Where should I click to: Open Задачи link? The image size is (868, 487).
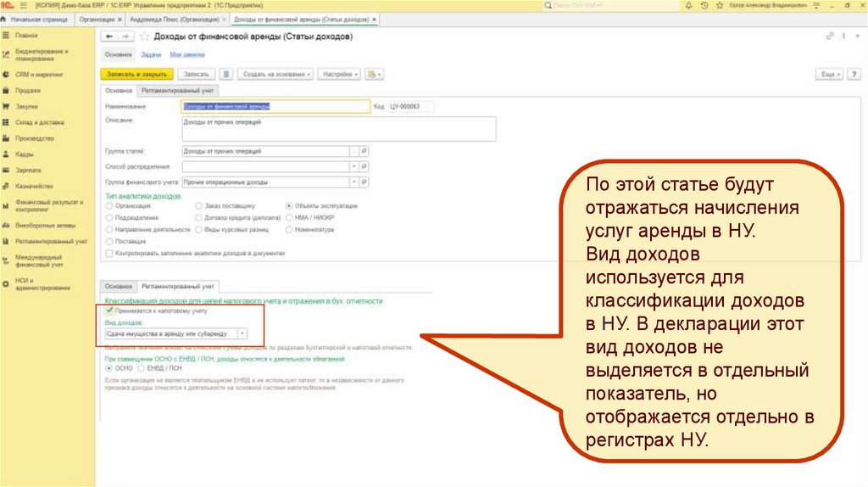click(x=151, y=55)
